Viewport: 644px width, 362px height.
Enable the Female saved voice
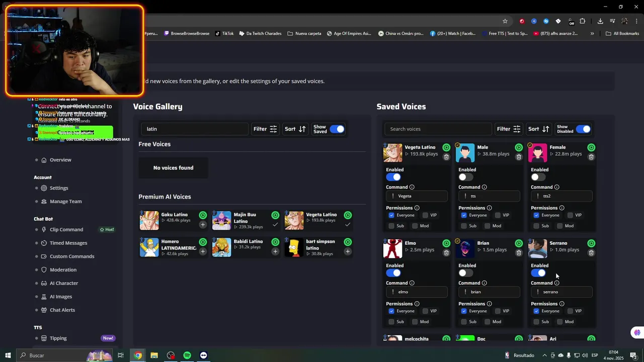coord(538,177)
